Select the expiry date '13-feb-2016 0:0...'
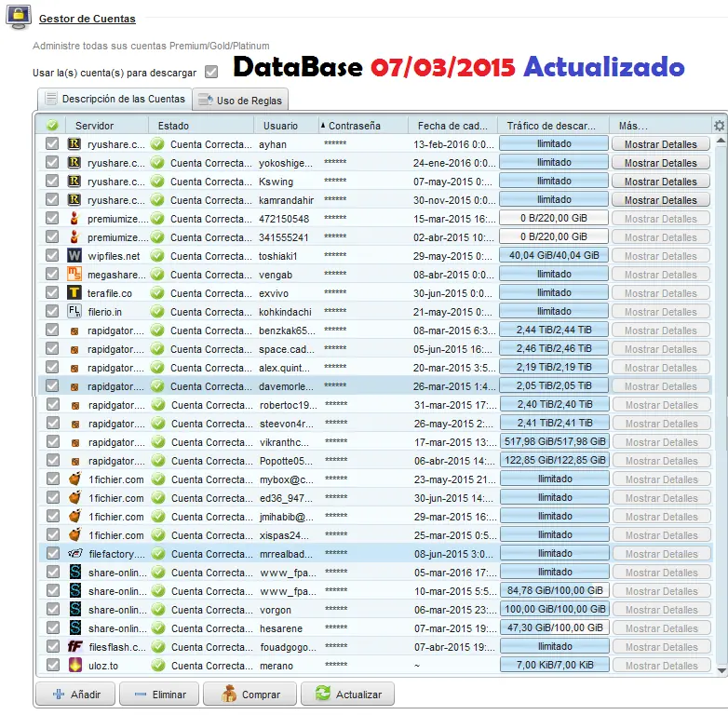 [x=454, y=144]
